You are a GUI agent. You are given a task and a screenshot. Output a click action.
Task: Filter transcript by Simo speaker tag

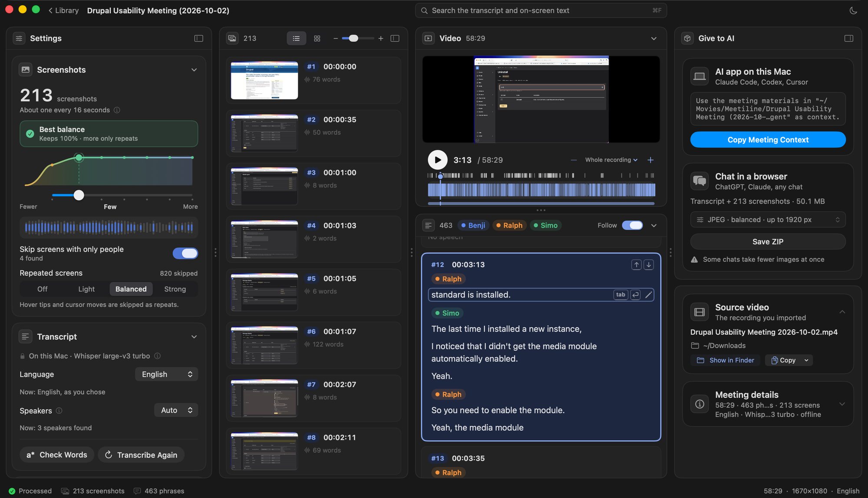pos(546,225)
